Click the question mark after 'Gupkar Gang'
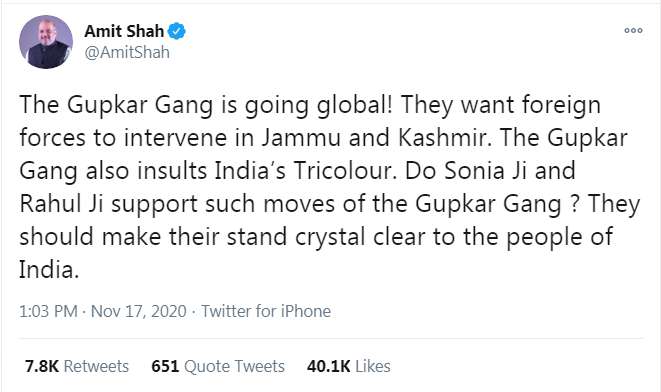Image resolution: width=661 pixels, height=392 pixels. (x=573, y=204)
